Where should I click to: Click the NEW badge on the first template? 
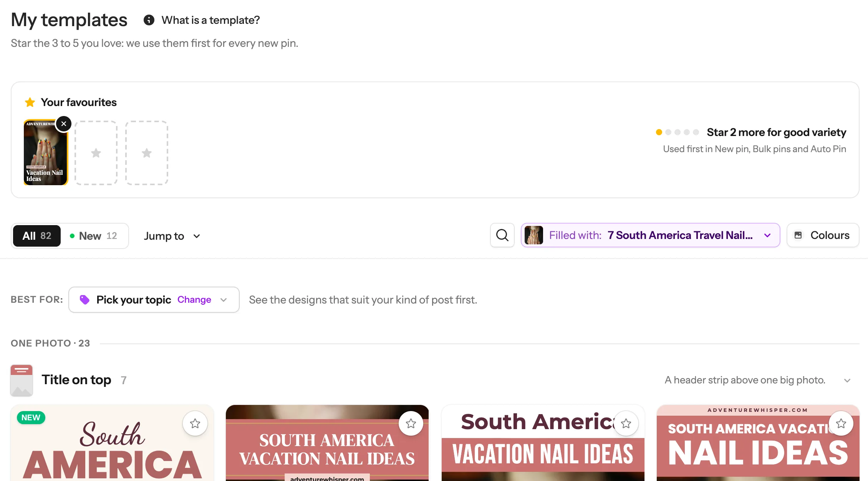[31, 418]
